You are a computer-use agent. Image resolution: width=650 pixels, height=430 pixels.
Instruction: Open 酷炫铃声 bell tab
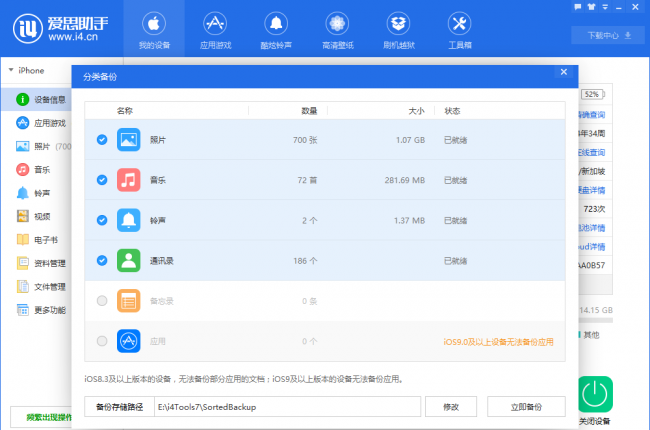pyautogui.click(x=276, y=29)
